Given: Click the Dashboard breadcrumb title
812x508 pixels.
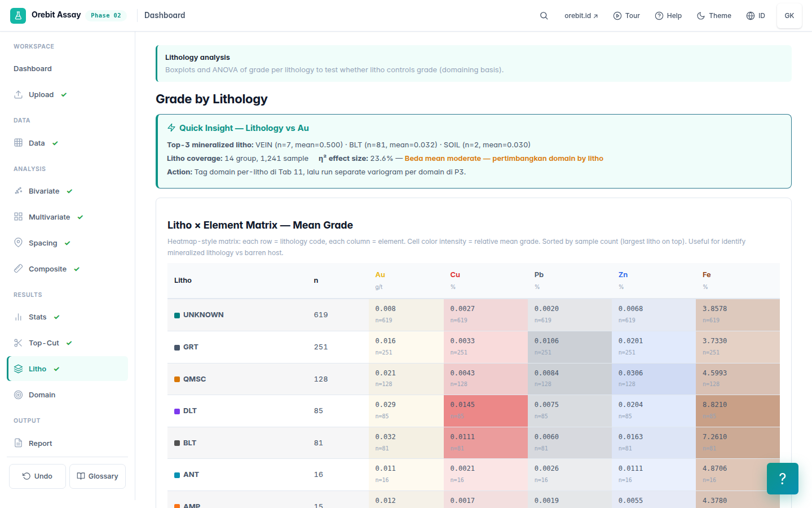Looking at the screenshot, I should [165, 15].
